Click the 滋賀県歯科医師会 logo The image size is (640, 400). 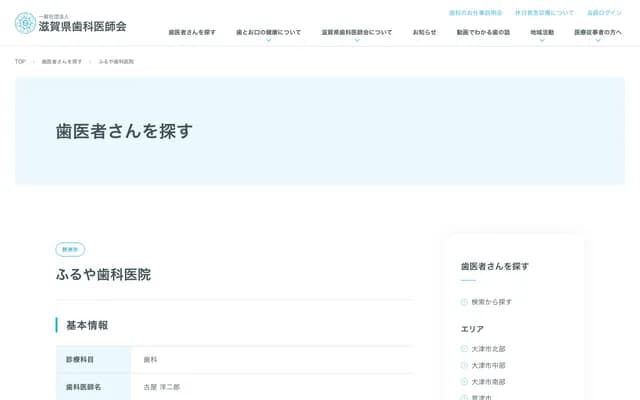coord(70,23)
